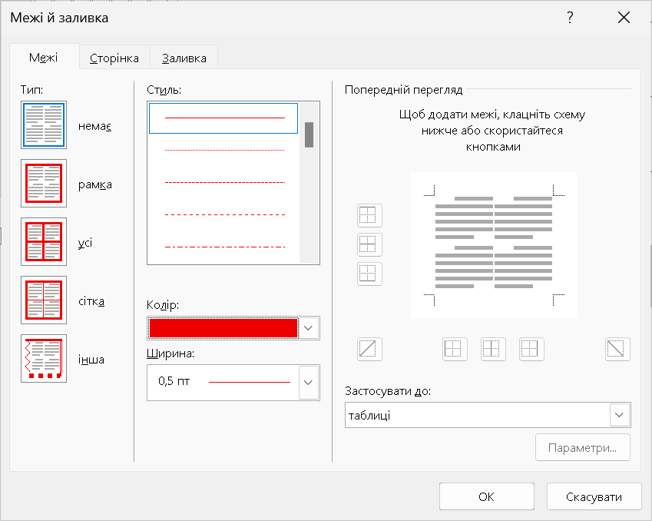This screenshot has height=521, width=652.
Task: Open the Ширина 0,5 пт combo box
Action: tap(233, 382)
